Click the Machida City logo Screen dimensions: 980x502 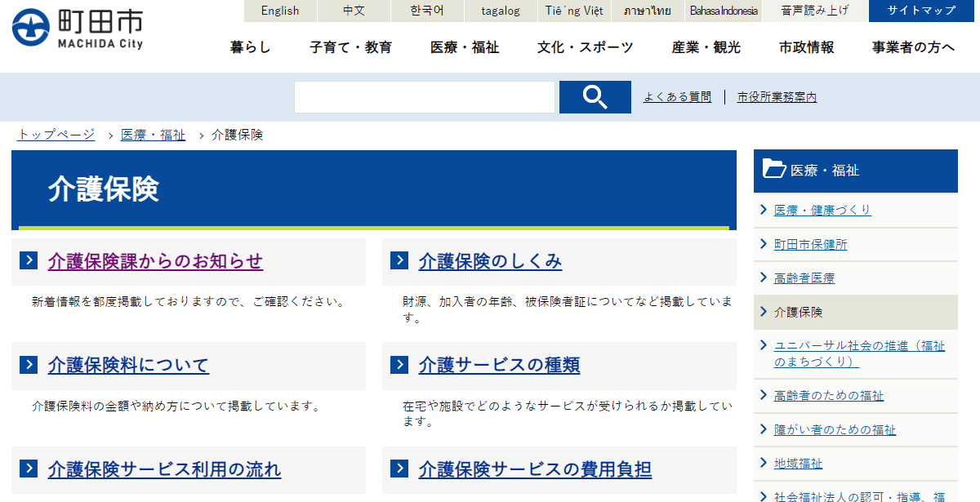click(x=78, y=29)
